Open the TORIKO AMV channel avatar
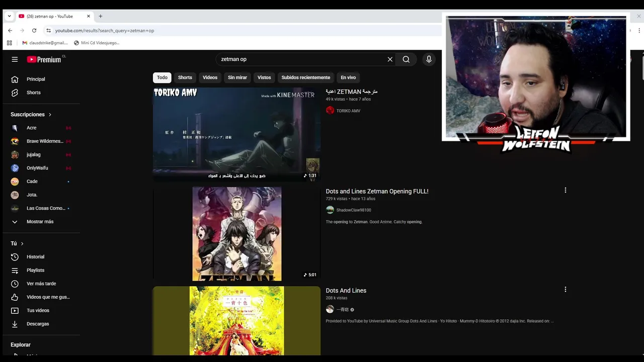Screen dimensions: 644x362 click(330, 111)
